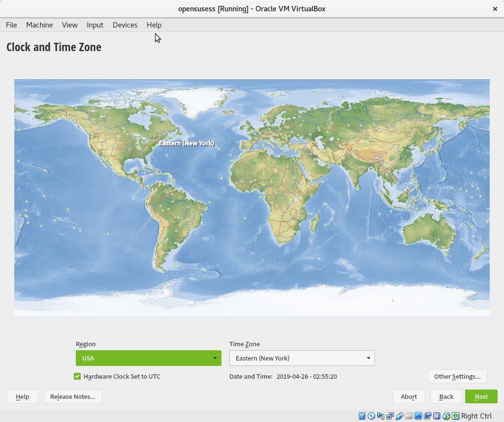Abort the installation
504x422 pixels.
409,396
